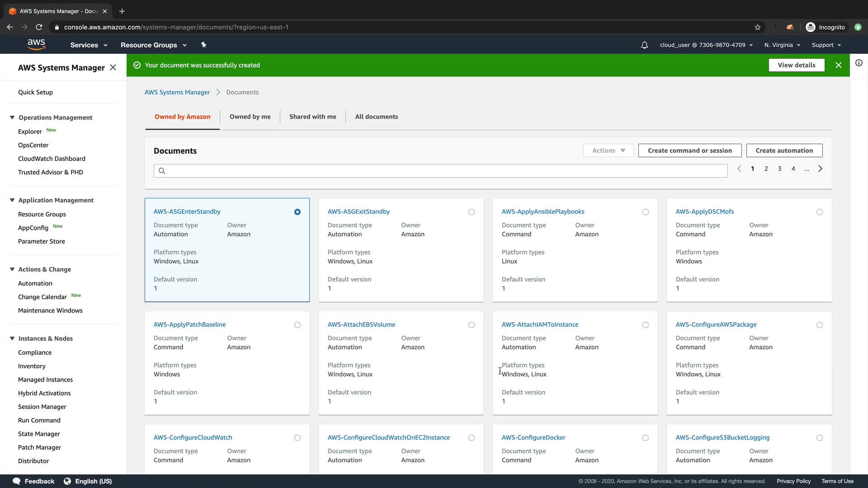868x488 pixels.
Task: Click the documents search field
Action: [440, 171]
